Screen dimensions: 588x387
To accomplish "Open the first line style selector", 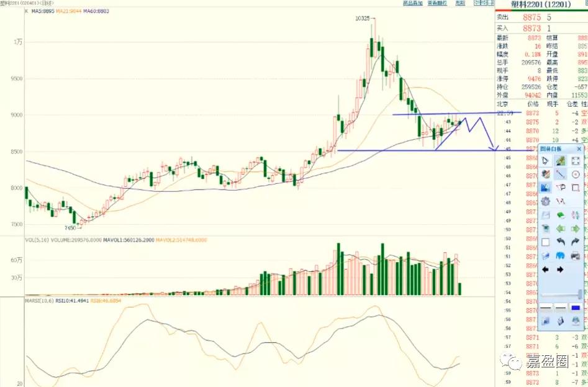I will click(545, 307).
